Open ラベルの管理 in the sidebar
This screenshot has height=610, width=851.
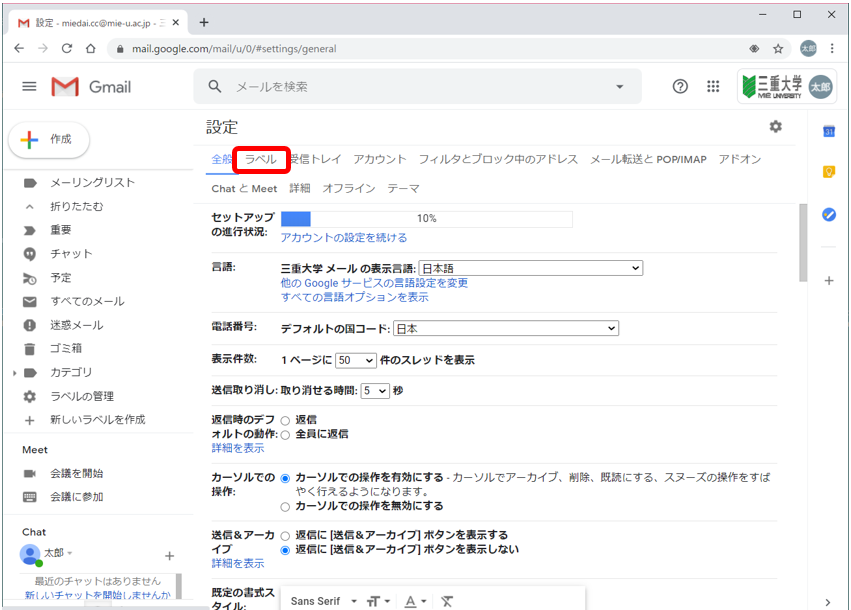82,396
